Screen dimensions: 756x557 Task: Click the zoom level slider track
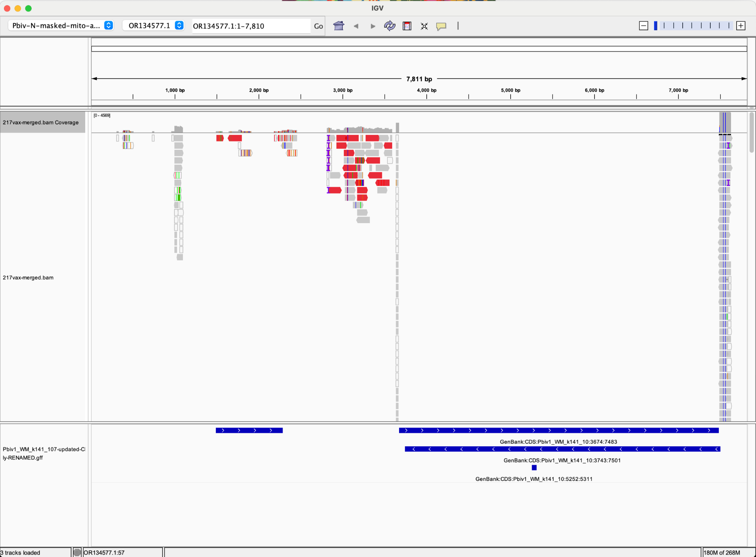[x=696, y=26]
